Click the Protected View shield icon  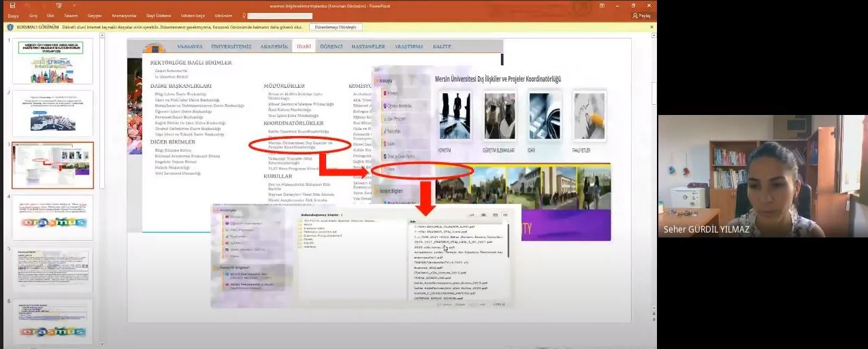coord(10,27)
